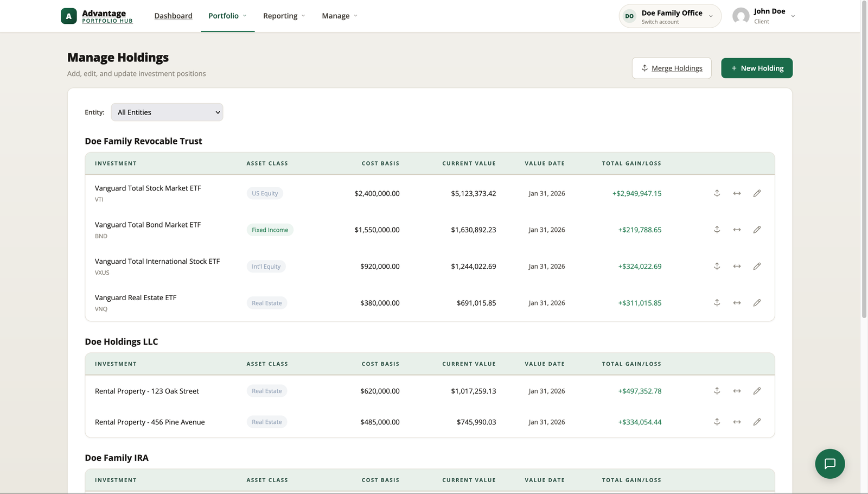The height and width of the screenshot is (494, 868).
Task: Click the DO account initials badge
Action: coord(629,16)
